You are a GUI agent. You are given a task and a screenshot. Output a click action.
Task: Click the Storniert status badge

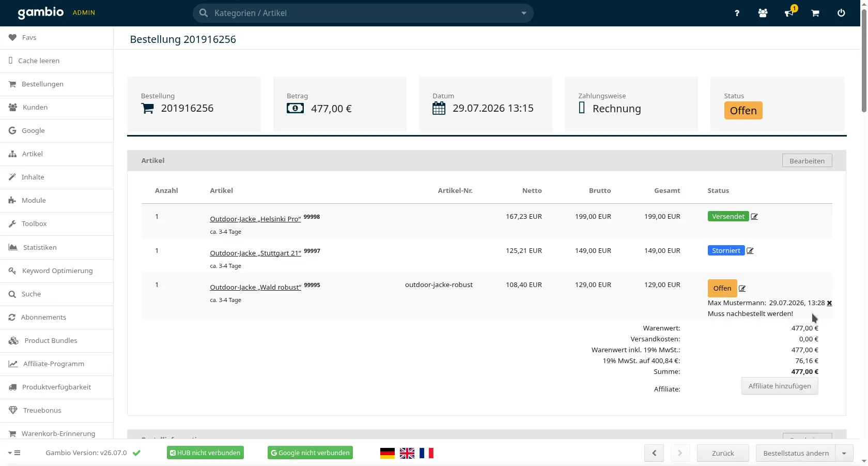726,251
